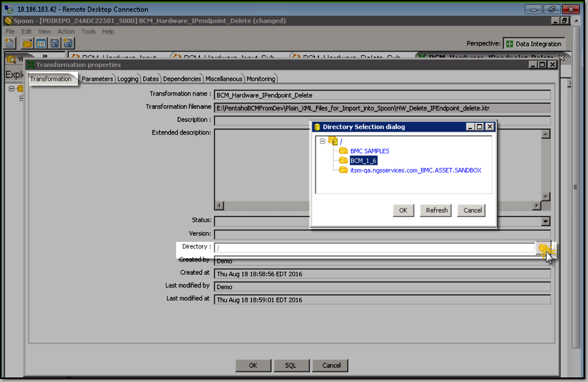Screen dimensions: 588x382
Task: Click the Explore repository toolbar icon
Action: (x=41, y=44)
